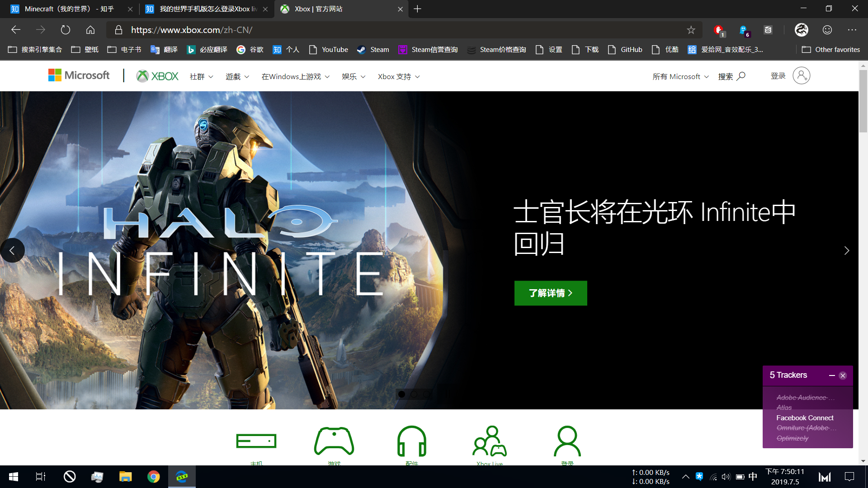Viewport: 868px width, 488px height.
Task: Click the 搜索 search link
Action: coord(731,76)
